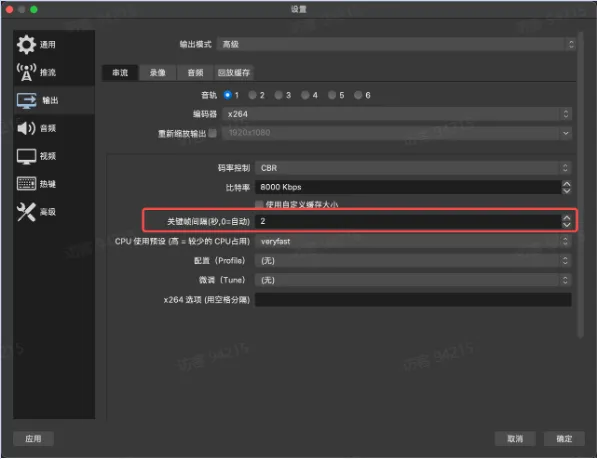
Task: Open the output mode (输出模式) dropdown
Action: click(x=396, y=44)
